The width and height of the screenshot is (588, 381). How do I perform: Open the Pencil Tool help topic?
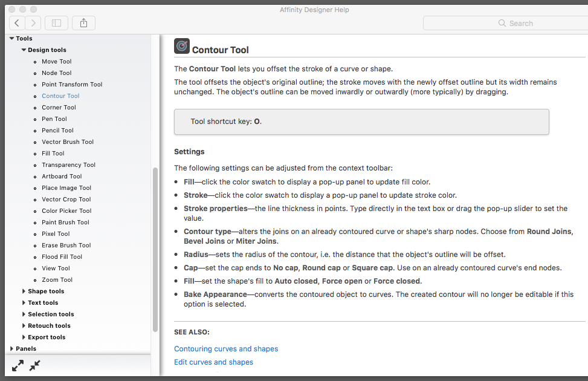click(x=58, y=130)
